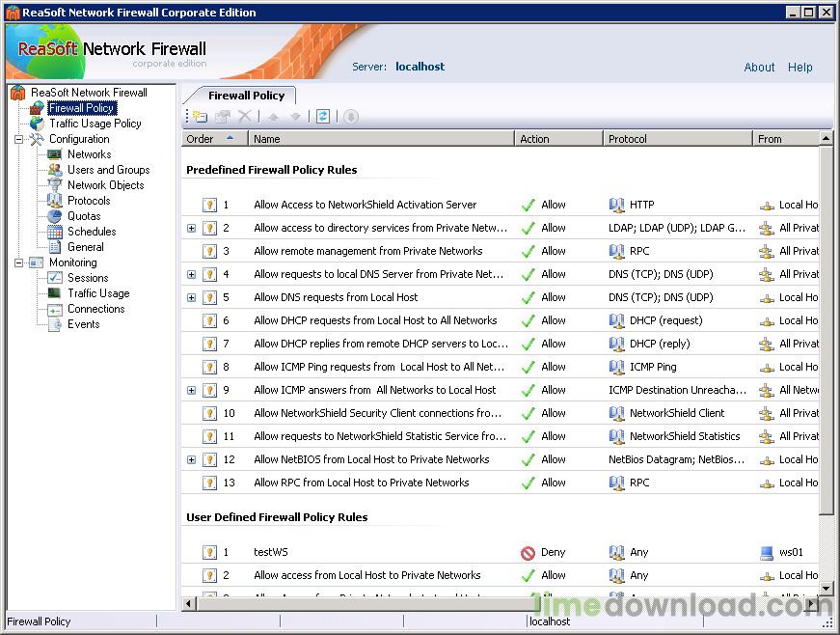Click the New Rule toolbar icon
Viewport: 840px width, 635px height.
coord(200,117)
